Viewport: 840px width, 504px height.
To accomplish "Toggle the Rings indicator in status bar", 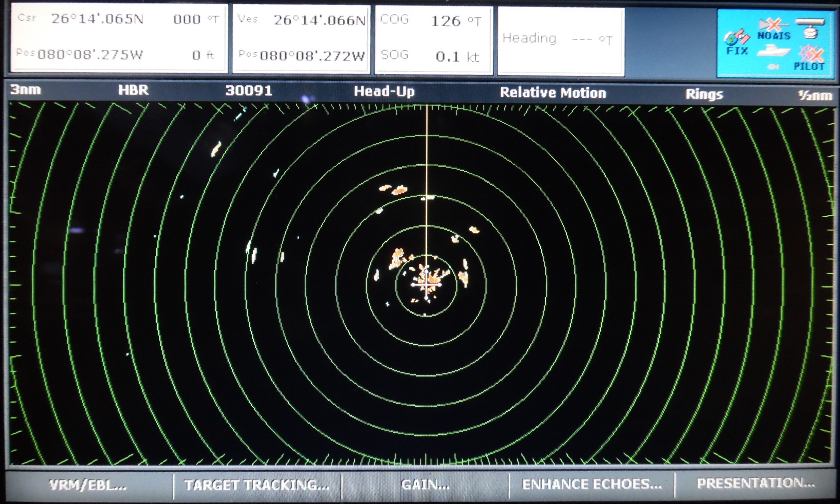I will point(704,94).
